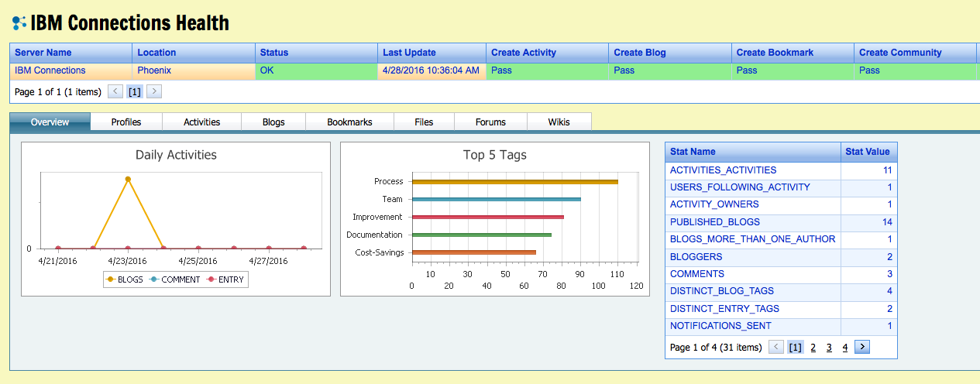
Task: Click the Cost-Savings tag bar
Action: 473,252
